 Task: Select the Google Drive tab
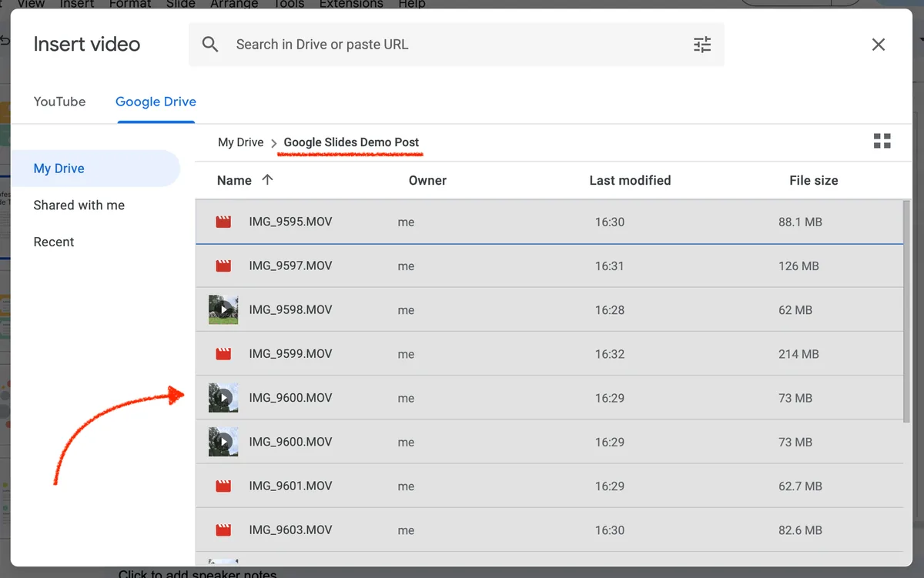click(x=156, y=102)
